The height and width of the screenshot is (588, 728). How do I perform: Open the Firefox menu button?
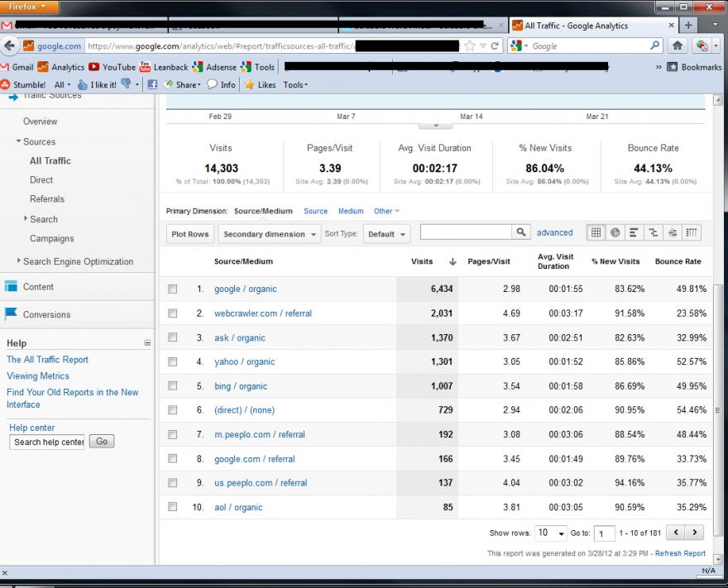(x=29, y=7)
